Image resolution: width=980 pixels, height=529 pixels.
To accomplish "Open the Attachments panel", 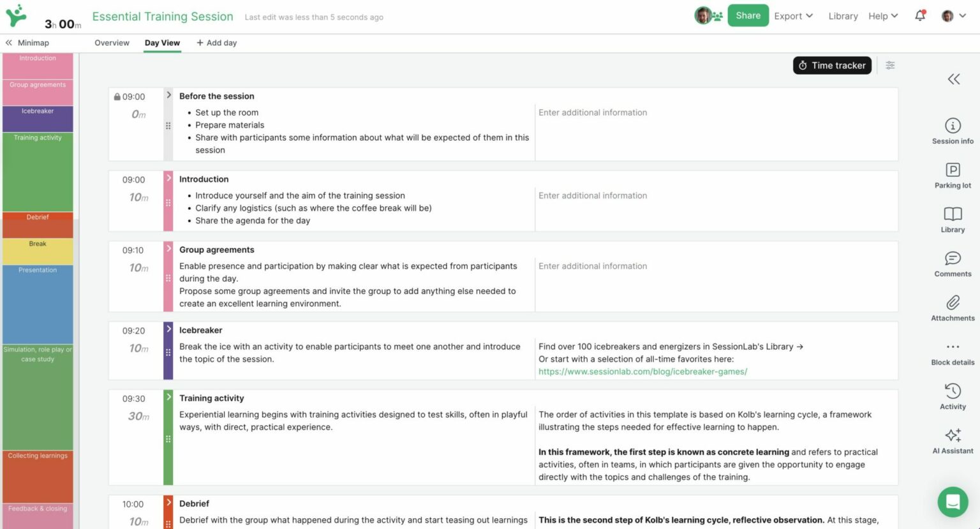I will coord(952,308).
